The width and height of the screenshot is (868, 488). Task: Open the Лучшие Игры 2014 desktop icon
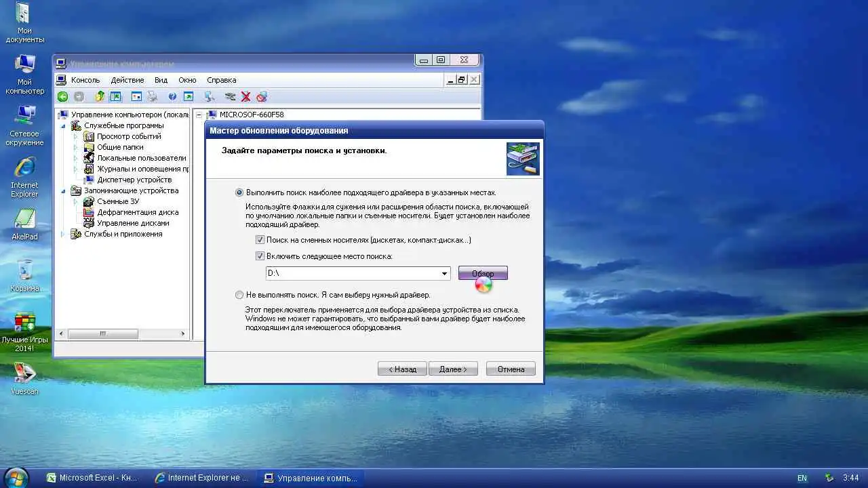click(x=25, y=332)
